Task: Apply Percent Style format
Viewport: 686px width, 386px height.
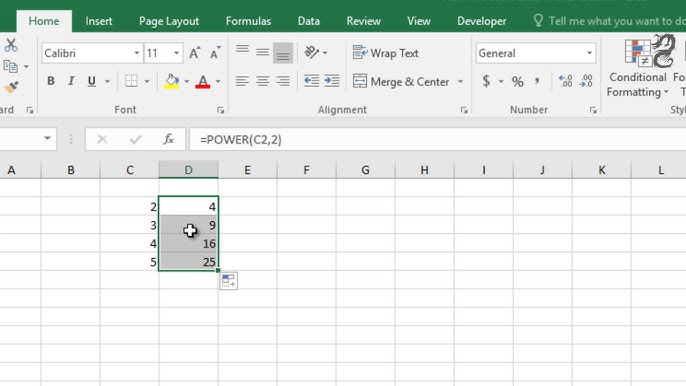Action: coord(518,81)
